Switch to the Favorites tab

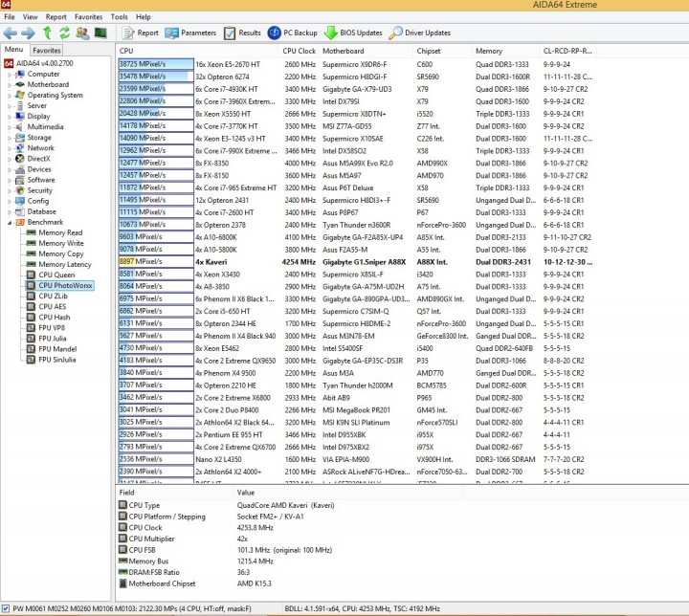47,50
